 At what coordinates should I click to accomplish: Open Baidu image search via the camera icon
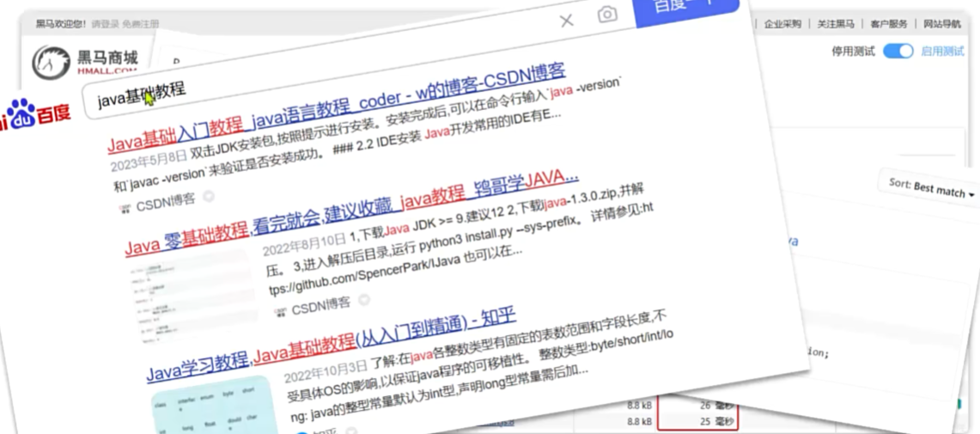coord(607,15)
